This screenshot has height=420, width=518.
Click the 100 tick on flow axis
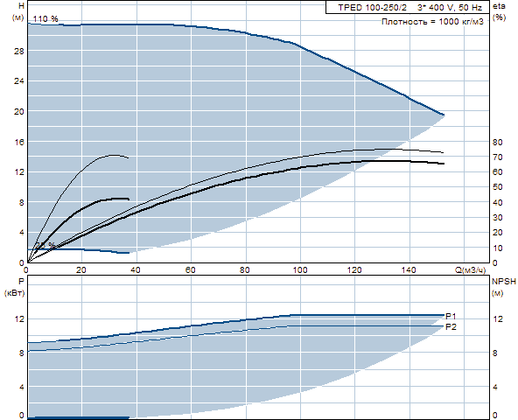(x=300, y=270)
